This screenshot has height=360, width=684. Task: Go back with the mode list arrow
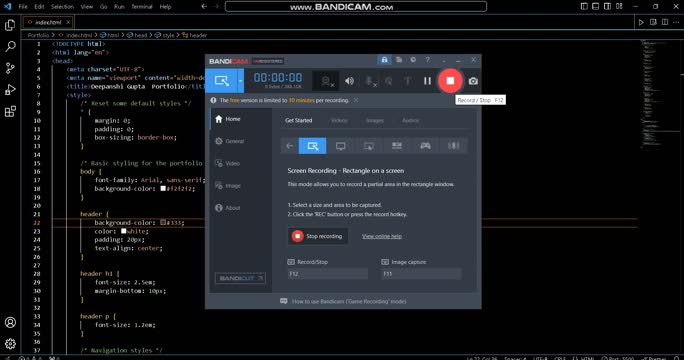coord(289,146)
